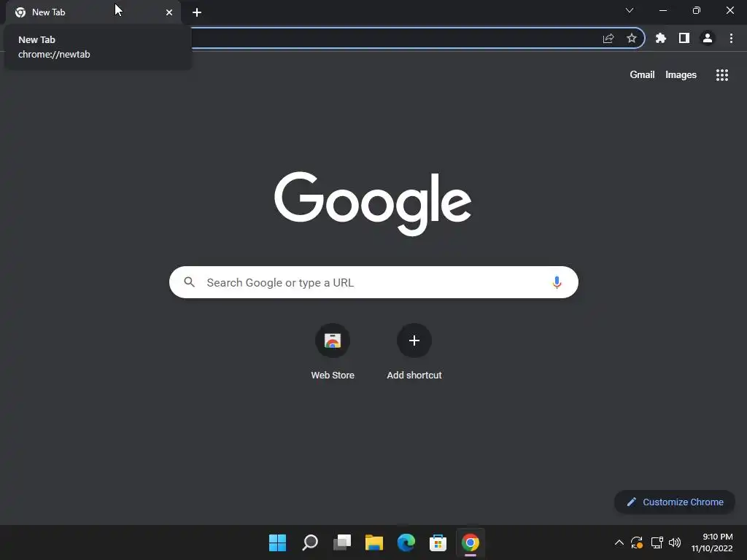
Task: Restore down the Chrome window
Action: [x=697, y=10]
